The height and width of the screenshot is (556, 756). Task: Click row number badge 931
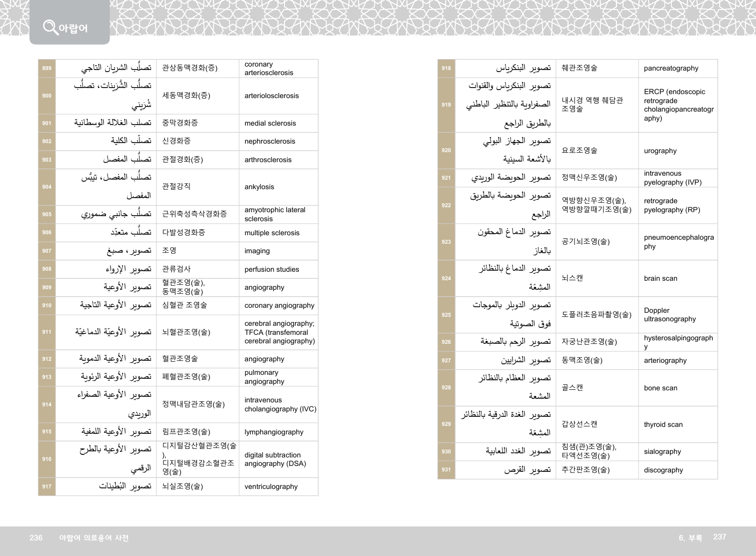click(x=446, y=470)
